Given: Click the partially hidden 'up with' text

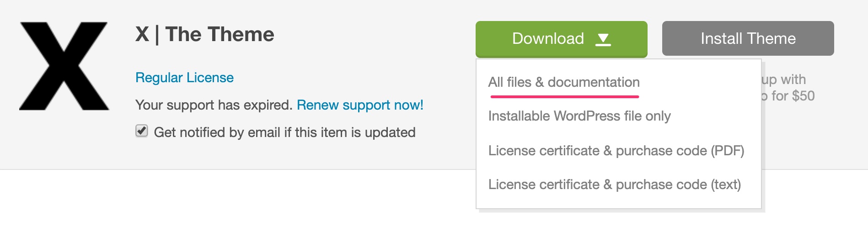Looking at the screenshot, I should [x=783, y=79].
